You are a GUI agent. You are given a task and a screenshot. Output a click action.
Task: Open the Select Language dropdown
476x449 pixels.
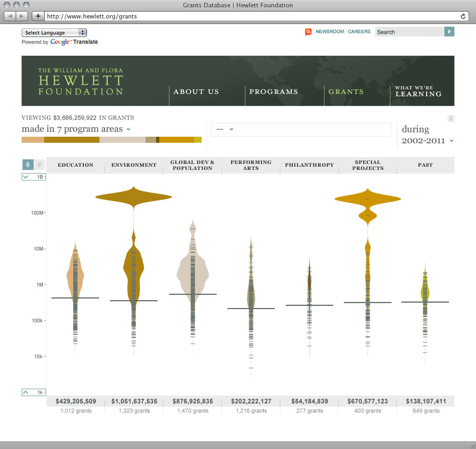[x=54, y=33]
